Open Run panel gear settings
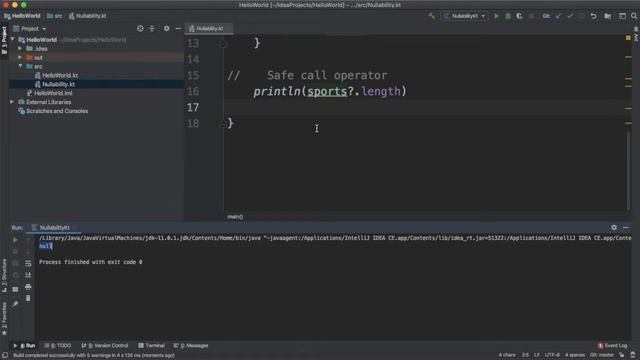Image resolution: width=640 pixels, height=360 pixels. pos(614,227)
